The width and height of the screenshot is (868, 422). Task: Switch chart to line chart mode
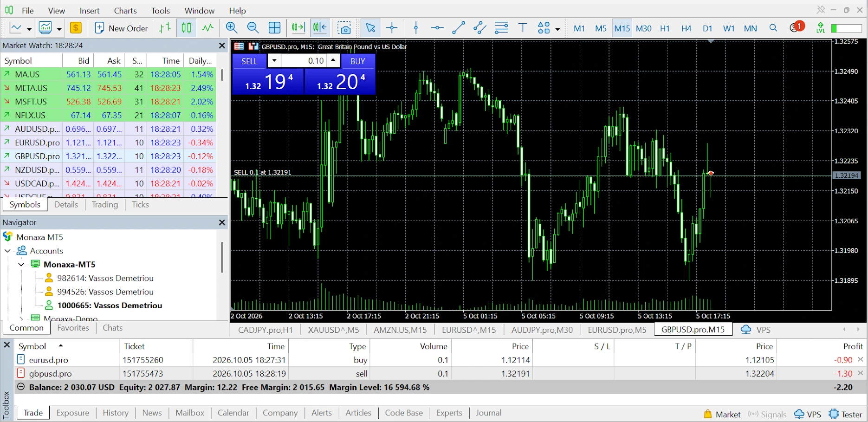[x=207, y=28]
